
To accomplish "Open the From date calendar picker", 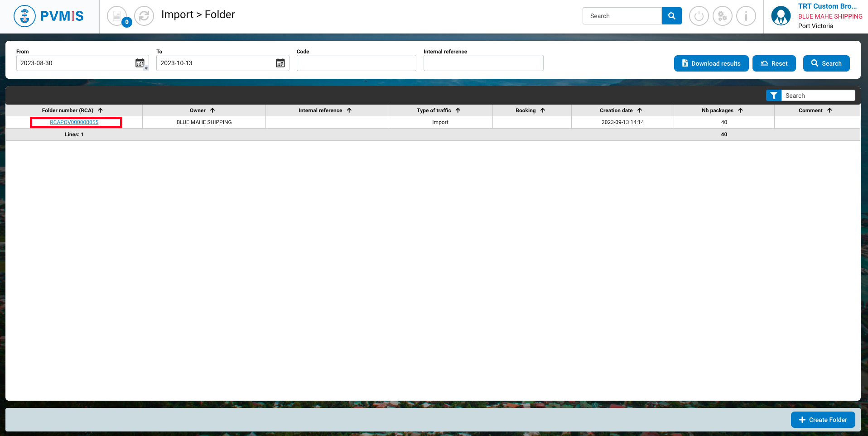I will click(x=140, y=63).
